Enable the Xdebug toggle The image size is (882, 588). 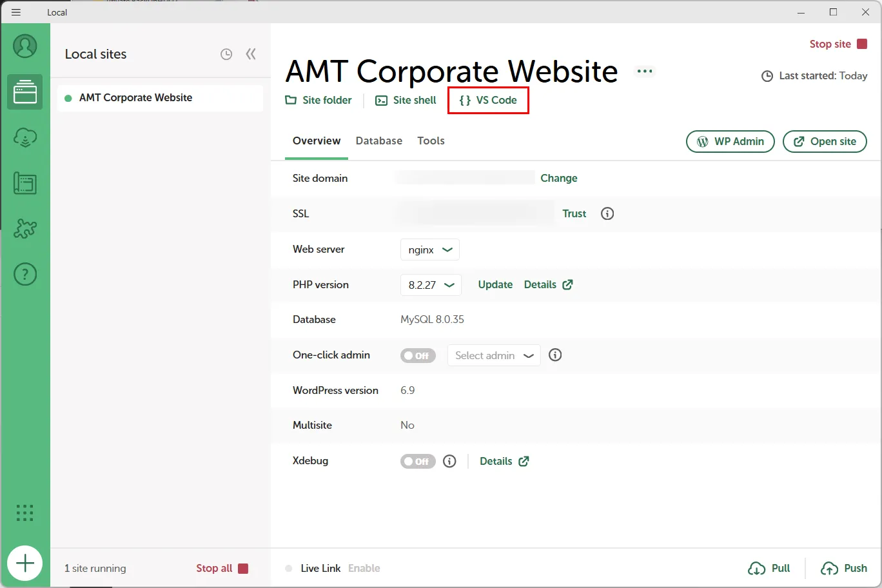418,462
